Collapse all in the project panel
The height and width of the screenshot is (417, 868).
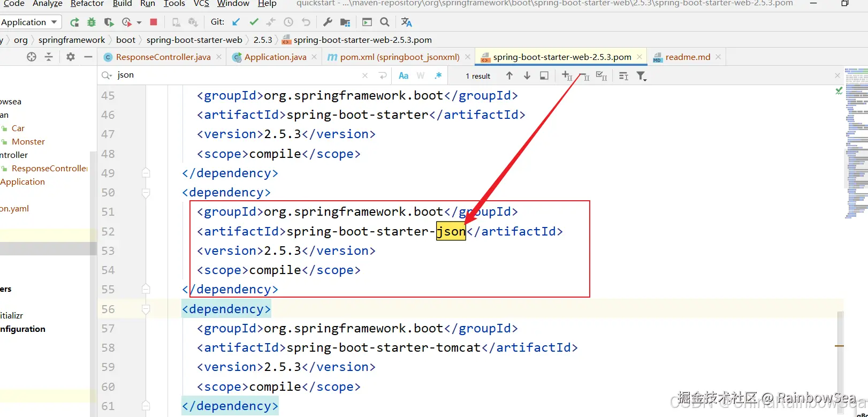[49, 57]
